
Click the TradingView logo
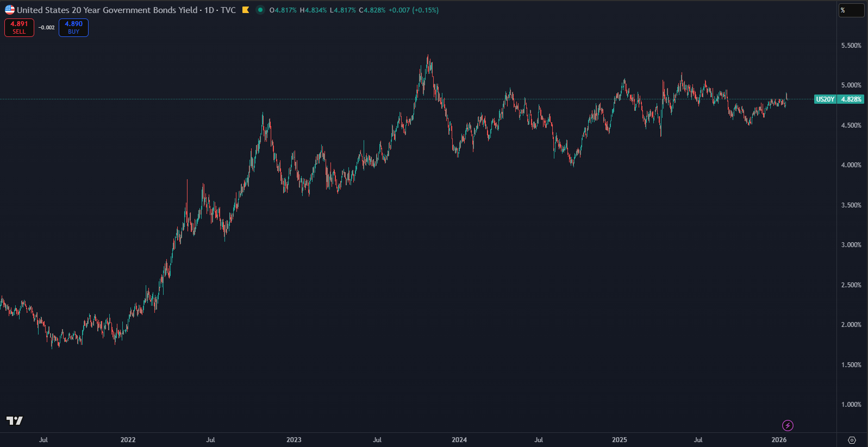pos(15,420)
